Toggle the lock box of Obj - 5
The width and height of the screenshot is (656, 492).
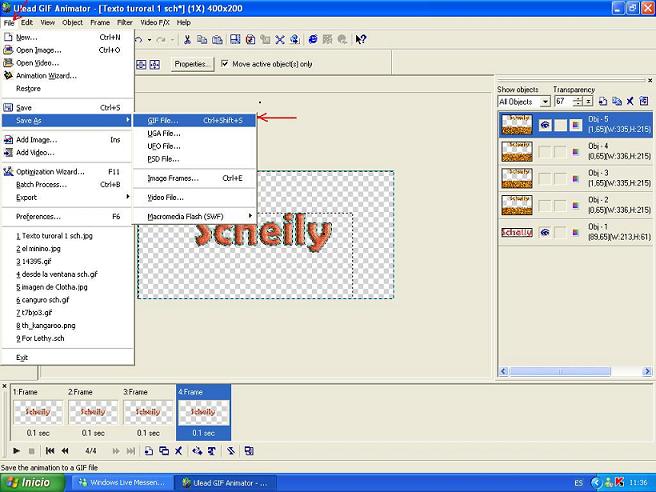click(560, 125)
